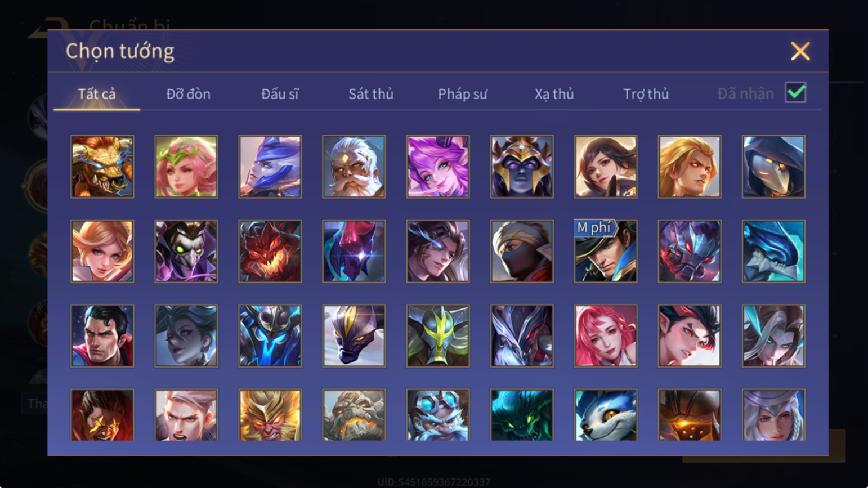Select the stone golem hero portrait
The width and height of the screenshot is (868, 488).
(354, 415)
